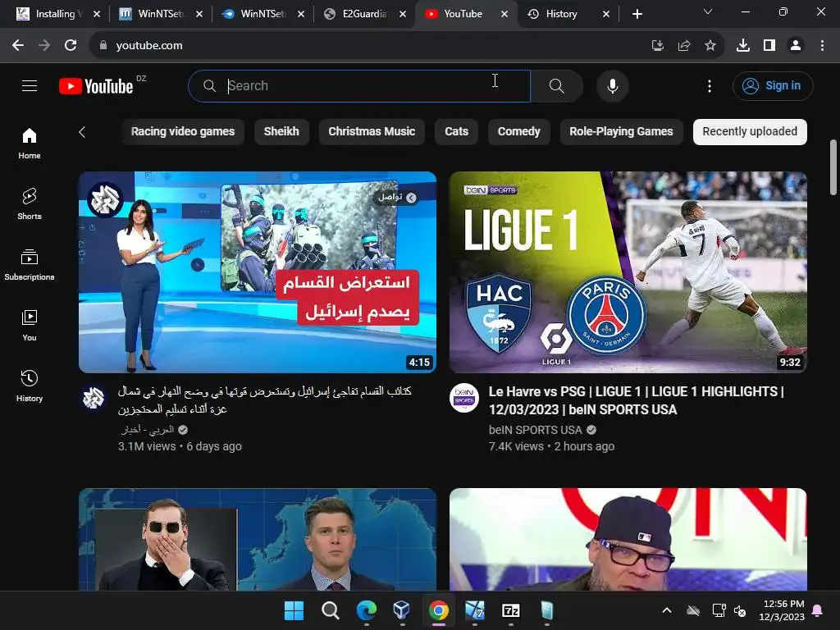Switch to the second WinNTSetup tab

(262, 14)
